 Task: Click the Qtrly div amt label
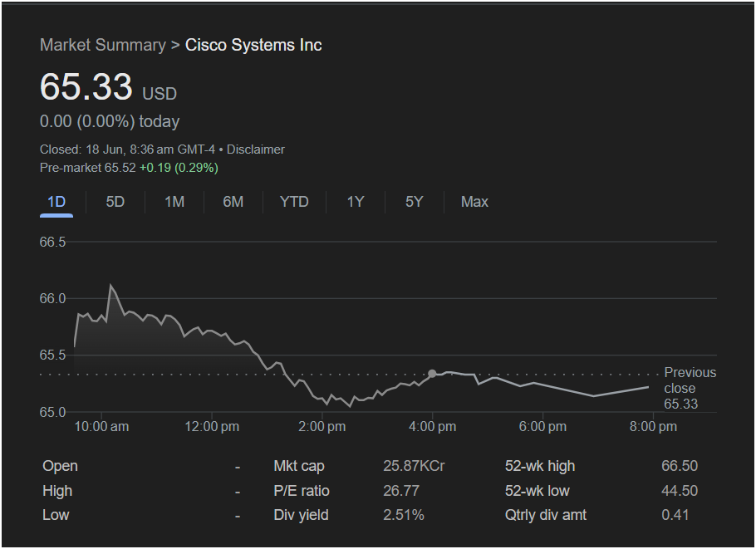pyautogui.click(x=546, y=515)
